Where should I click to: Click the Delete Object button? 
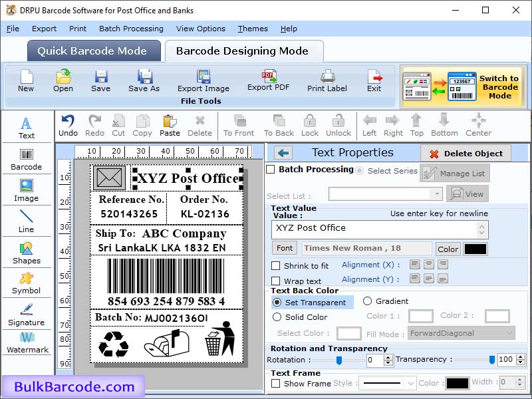466,154
